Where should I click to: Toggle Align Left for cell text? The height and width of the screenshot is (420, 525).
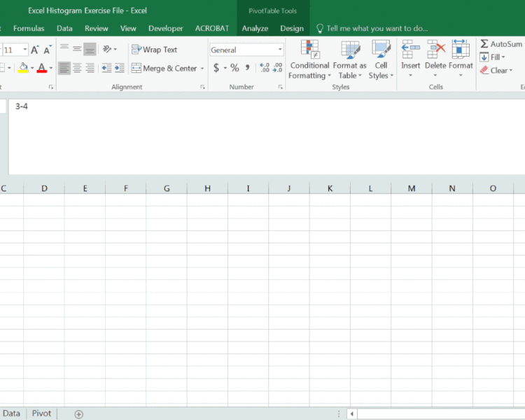(64, 68)
